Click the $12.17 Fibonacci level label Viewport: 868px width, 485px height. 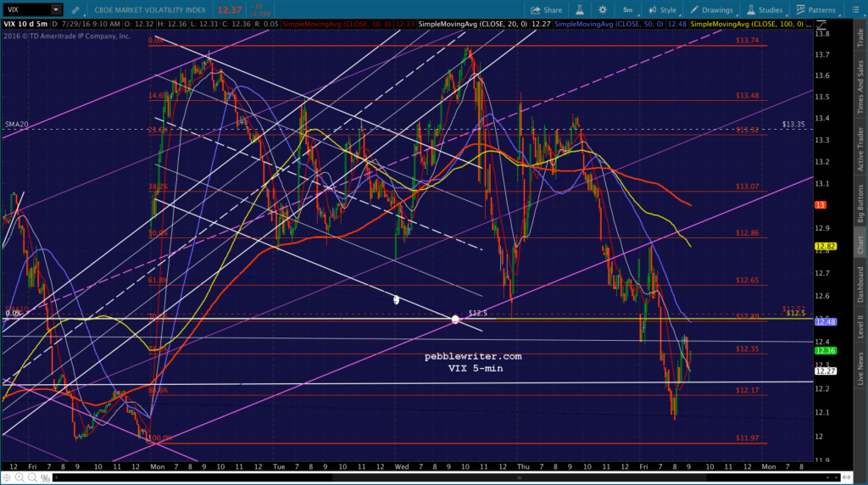(748, 390)
